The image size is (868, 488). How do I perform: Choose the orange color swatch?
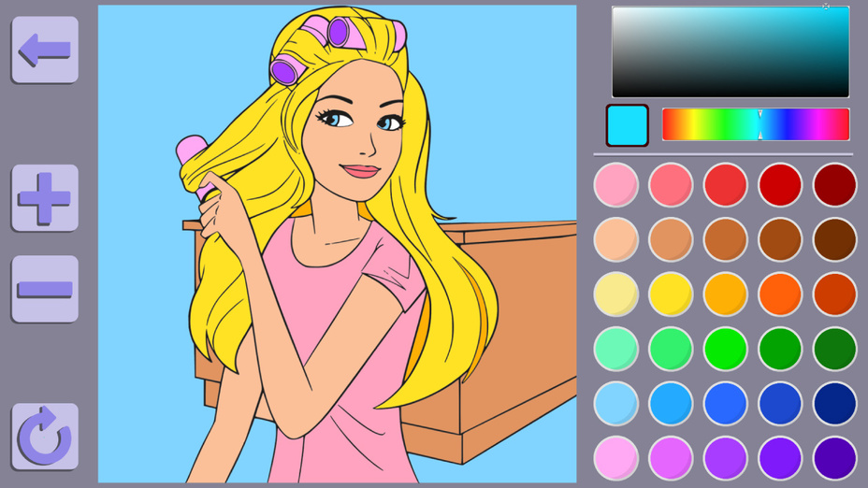click(x=780, y=294)
